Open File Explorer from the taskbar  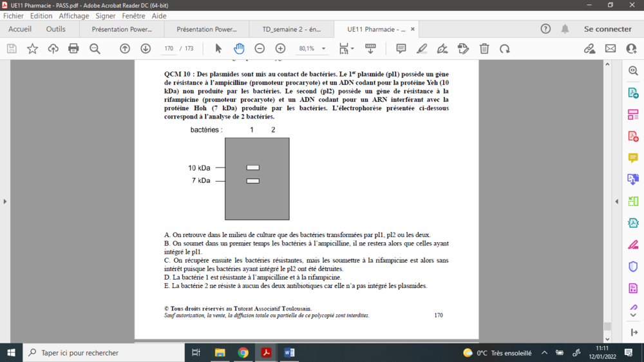pos(220,352)
